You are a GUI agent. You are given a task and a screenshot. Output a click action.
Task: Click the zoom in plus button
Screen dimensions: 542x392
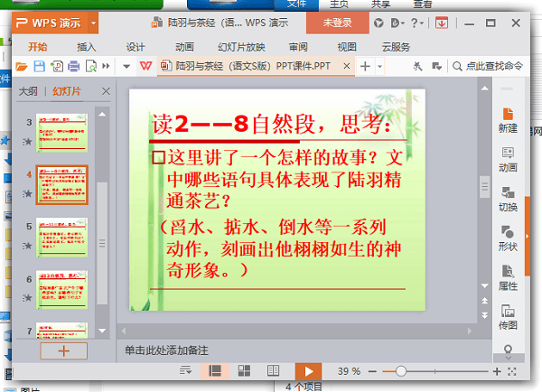pyautogui.click(x=497, y=371)
